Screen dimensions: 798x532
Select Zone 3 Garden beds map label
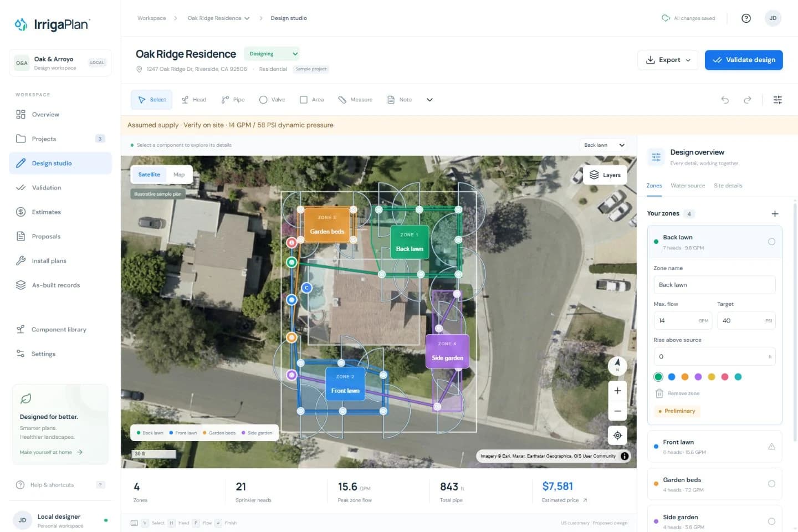[x=327, y=225]
